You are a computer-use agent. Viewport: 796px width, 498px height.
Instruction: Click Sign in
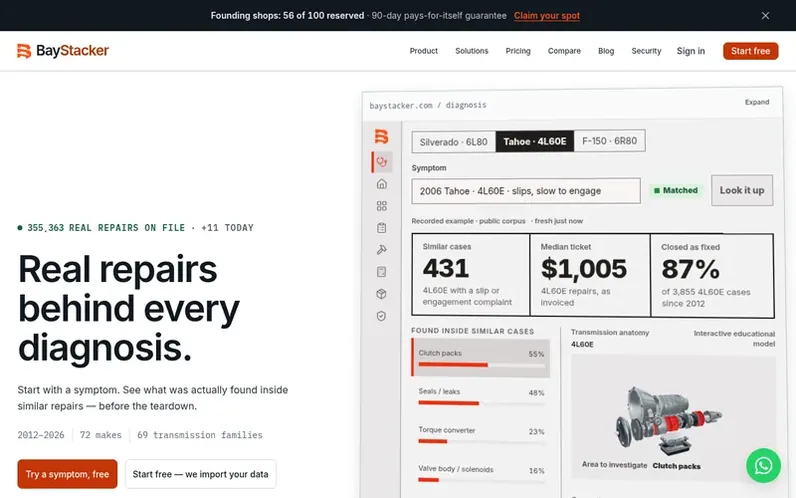point(690,51)
